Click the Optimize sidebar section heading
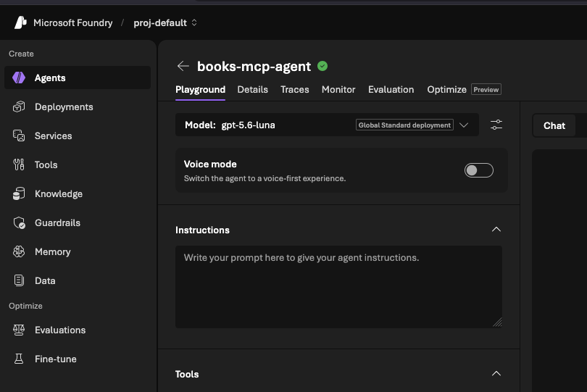The height and width of the screenshot is (392, 587). tap(25, 306)
